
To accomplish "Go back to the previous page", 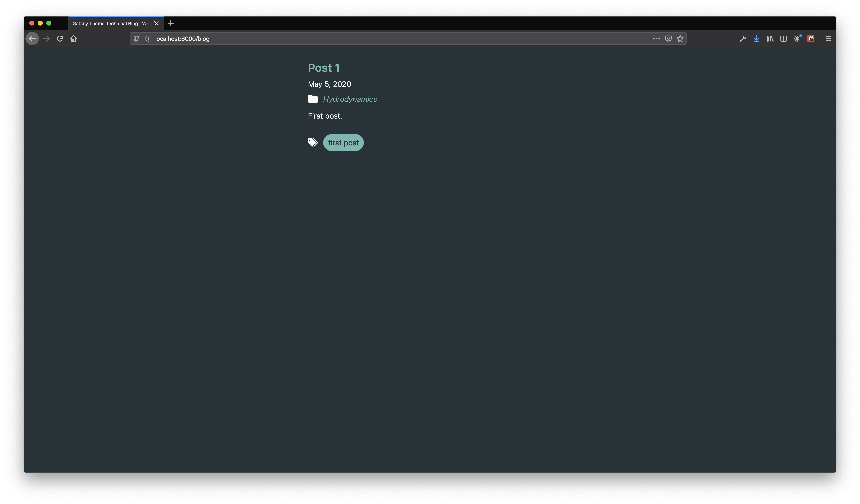I will click(32, 39).
